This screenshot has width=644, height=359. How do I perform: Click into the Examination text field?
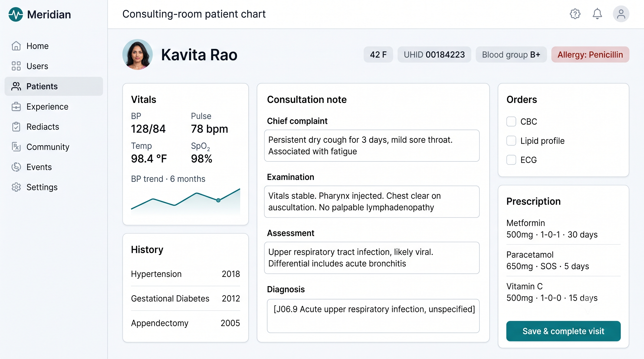click(372, 202)
